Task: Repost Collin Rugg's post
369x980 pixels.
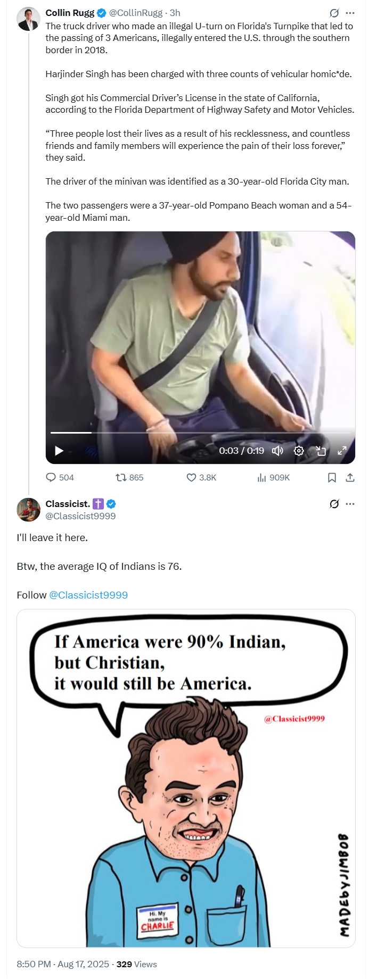Action: [x=121, y=478]
